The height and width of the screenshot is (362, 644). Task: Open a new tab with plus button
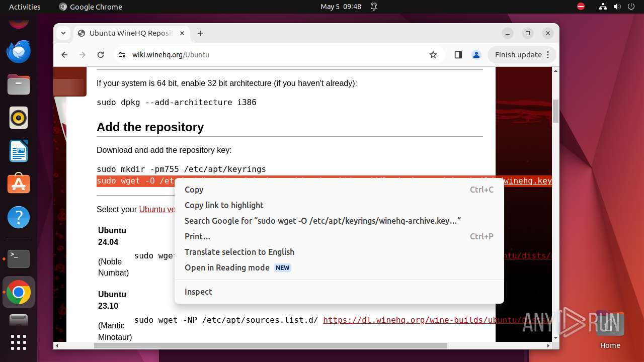200,33
